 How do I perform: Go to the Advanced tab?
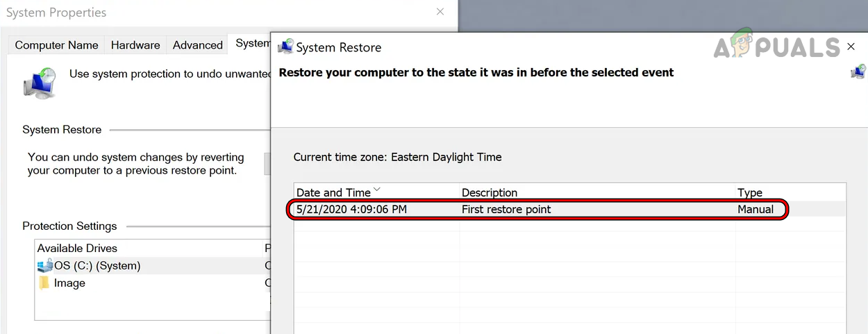point(197,45)
